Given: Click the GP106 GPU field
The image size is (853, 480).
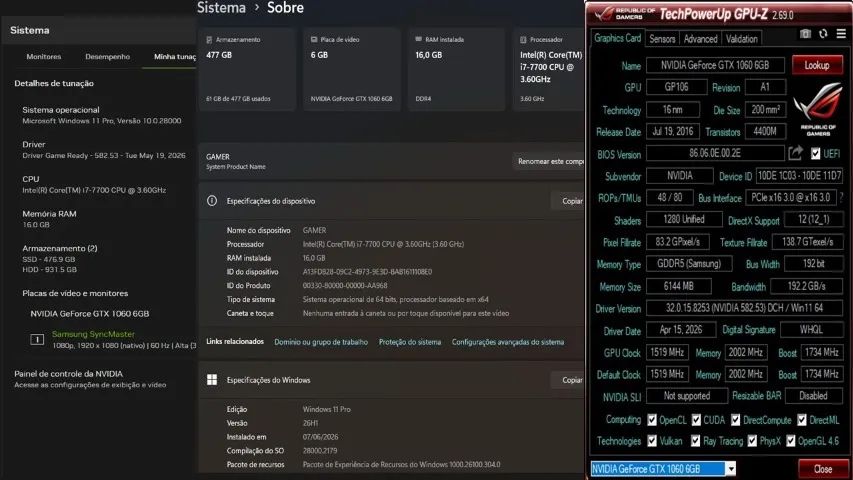Looking at the screenshot, I should (x=676, y=87).
